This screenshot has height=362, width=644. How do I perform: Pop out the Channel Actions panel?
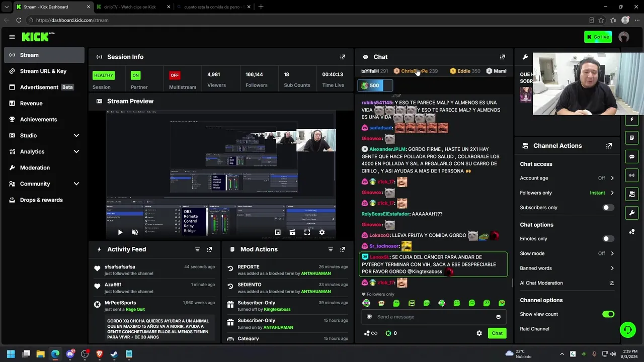[609, 146]
